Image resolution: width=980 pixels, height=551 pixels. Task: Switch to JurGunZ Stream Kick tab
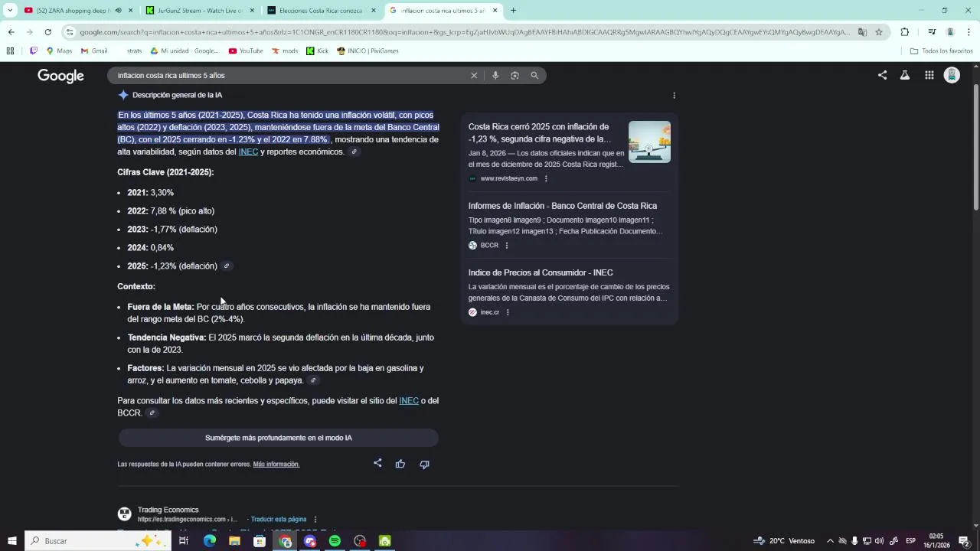click(x=199, y=11)
